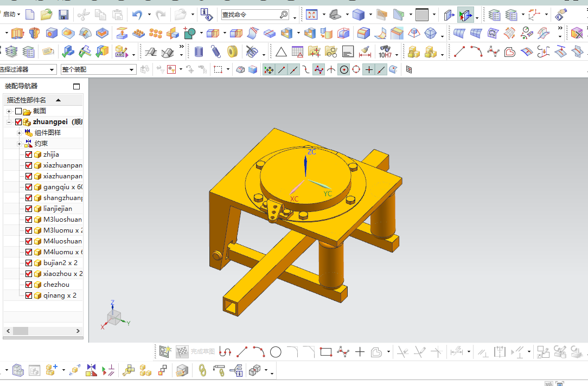This screenshot has width=588, height=386.
Task: Click the heart-shaped curve icon
Action: click(510, 52)
